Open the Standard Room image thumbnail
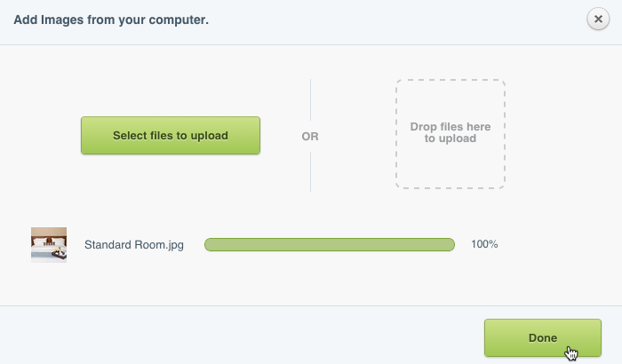Viewport: 622px width, 364px height. coord(49,244)
